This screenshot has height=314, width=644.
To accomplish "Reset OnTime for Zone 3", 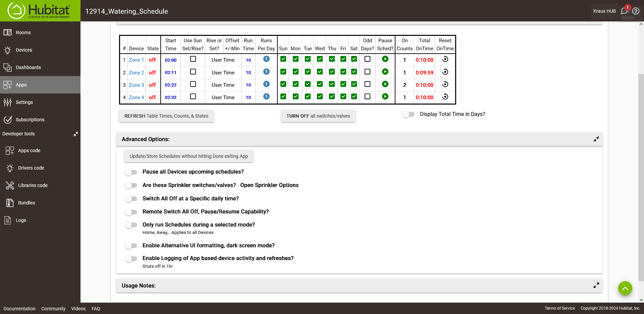I will [445, 84].
